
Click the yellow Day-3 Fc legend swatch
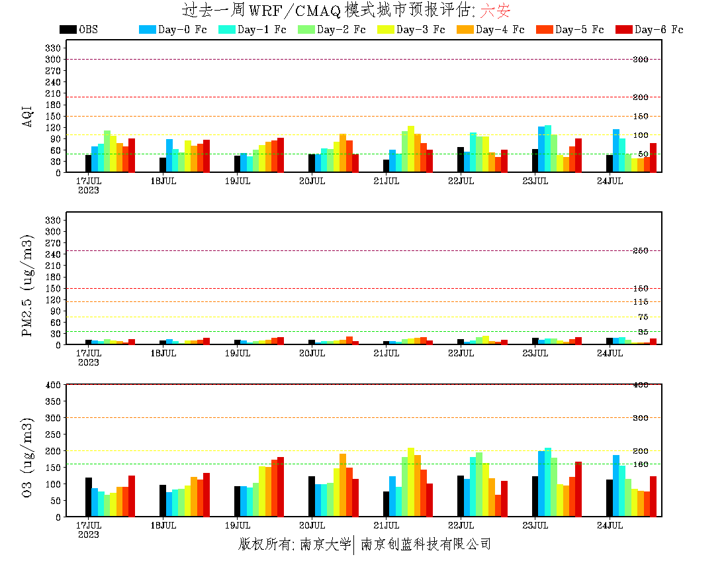[x=385, y=29]
